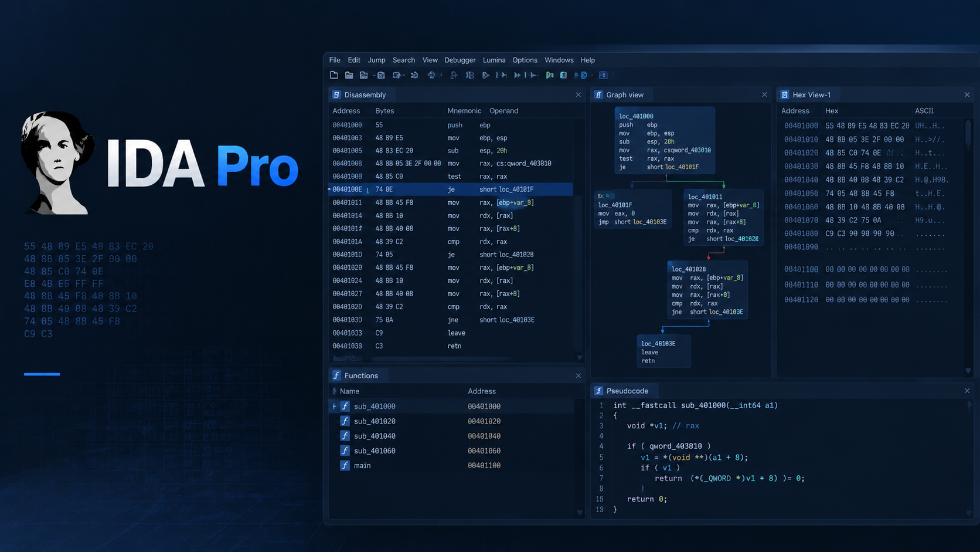Click 'qword_403010' in the pseudocode if statement
980x552 pixels.
[675, 446]
